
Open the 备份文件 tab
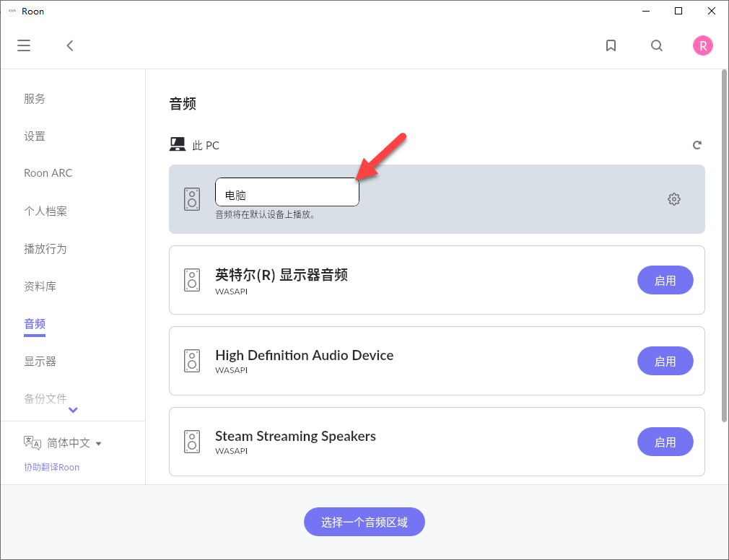click(x=45, y=398)
